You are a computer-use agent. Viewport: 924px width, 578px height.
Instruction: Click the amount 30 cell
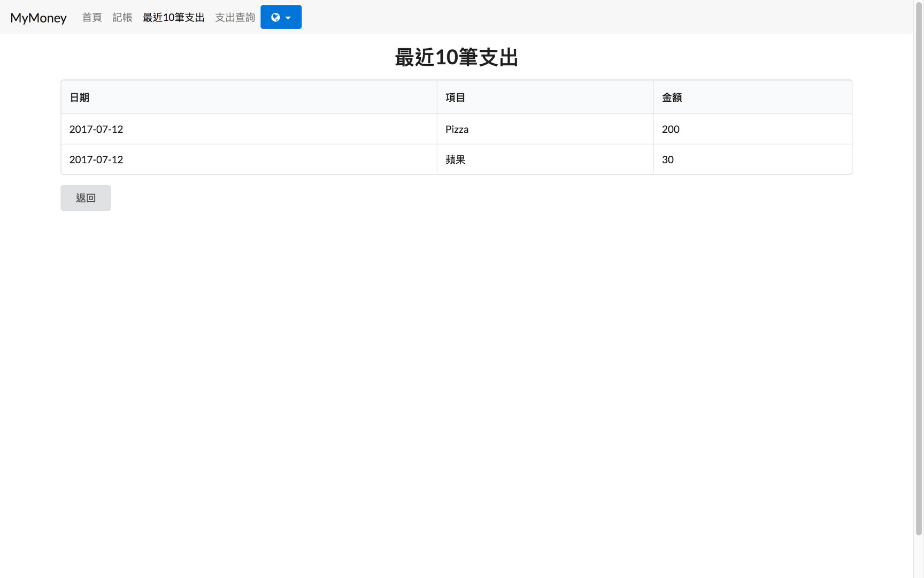tap(668, 159)
